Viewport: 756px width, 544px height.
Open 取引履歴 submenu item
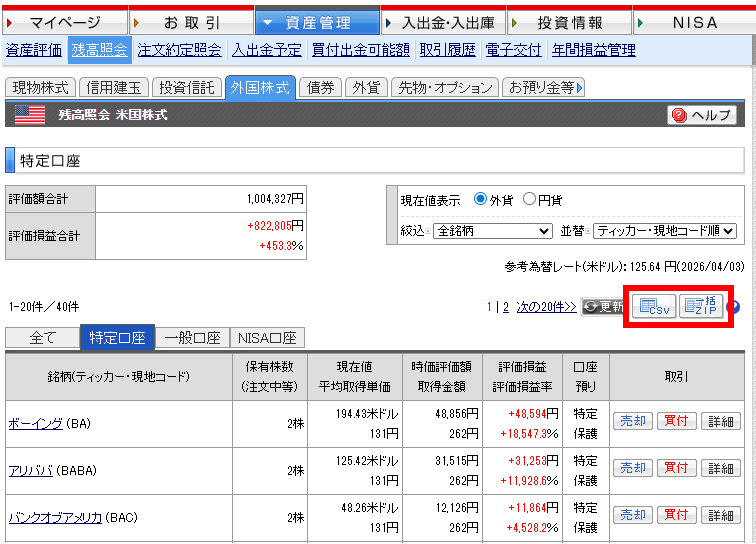447,49
